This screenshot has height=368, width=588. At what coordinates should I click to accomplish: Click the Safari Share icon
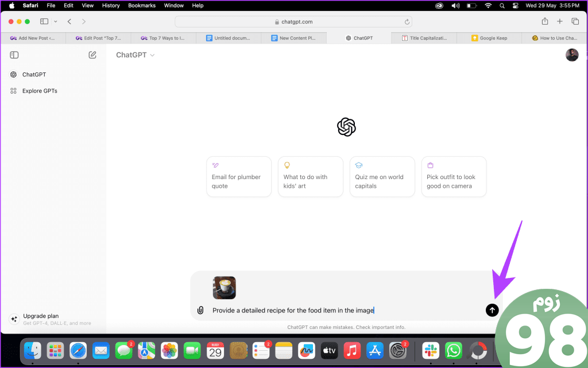click(545, 21)
